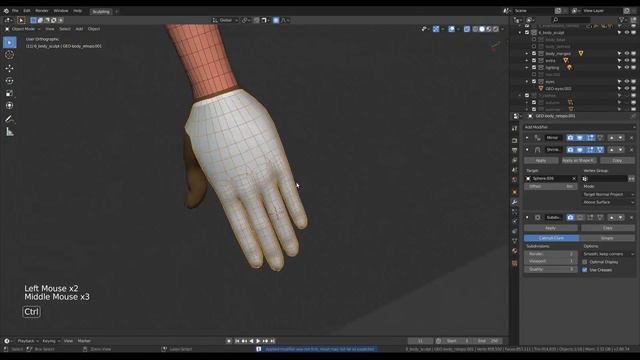640x360 pixels.
Task: Move the Shrinkwrap modifier up
Action: coord(611,150)
